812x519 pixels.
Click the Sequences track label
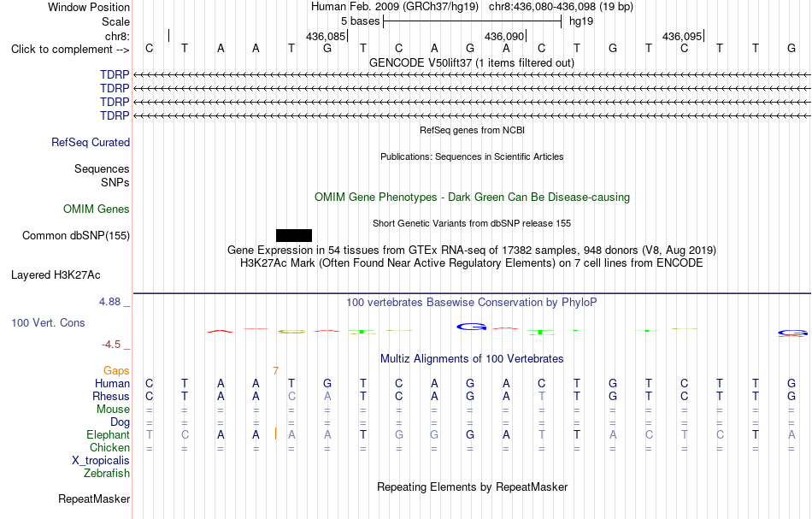pos(102,168)
